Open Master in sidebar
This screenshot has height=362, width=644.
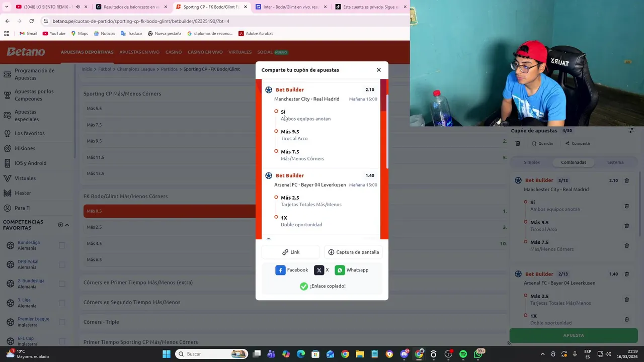coord(23,193)
